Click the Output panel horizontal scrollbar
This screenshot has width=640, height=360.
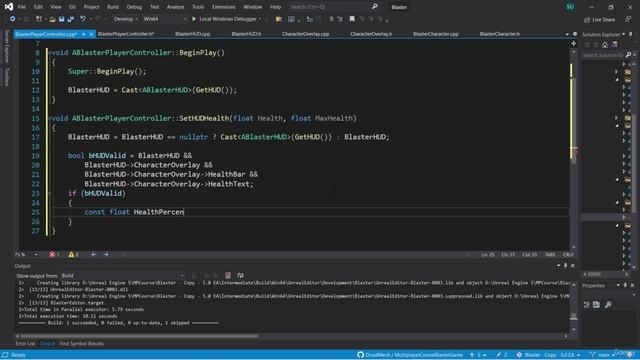139,336
